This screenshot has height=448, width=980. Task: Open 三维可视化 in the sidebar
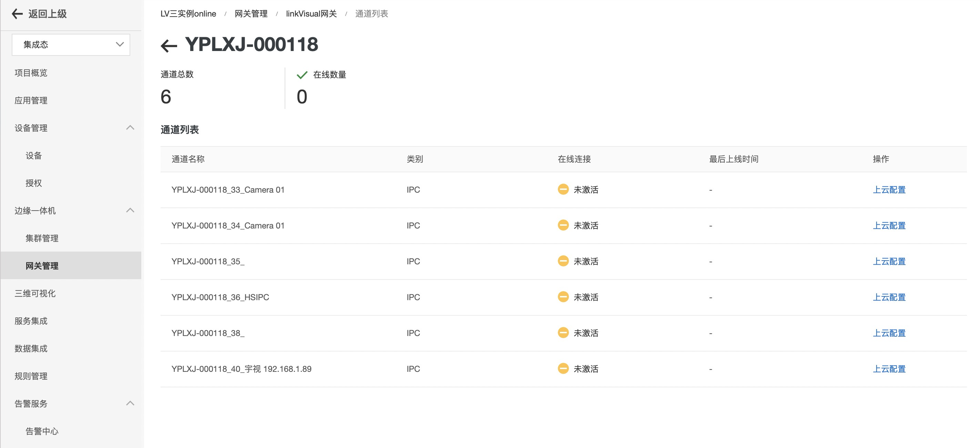[35, 293]
